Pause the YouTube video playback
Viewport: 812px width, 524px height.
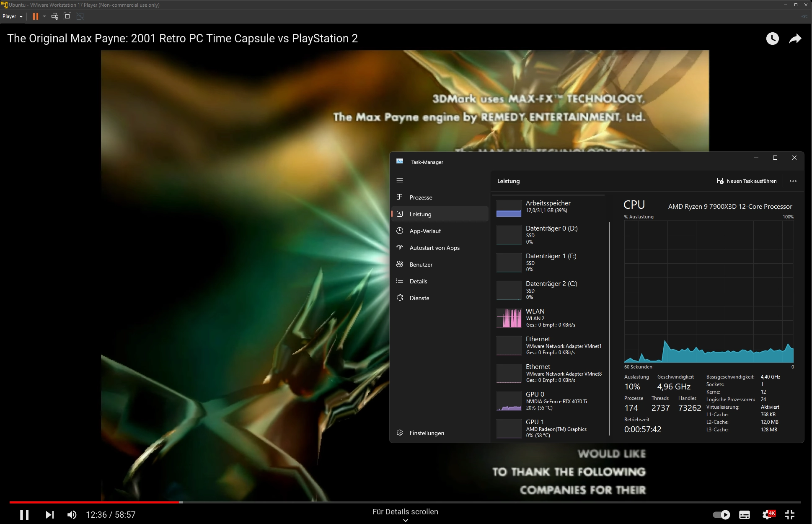pyautogui.click(x=24, y=514)
